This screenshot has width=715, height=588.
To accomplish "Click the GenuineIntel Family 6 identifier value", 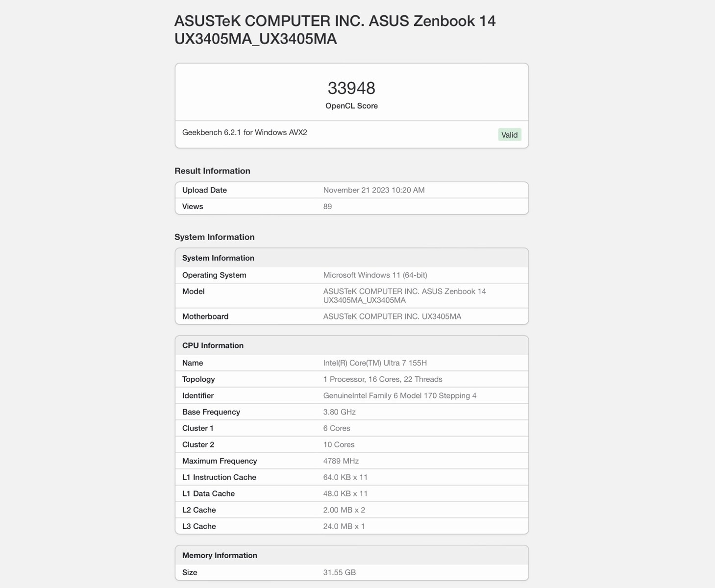I will tap(399, 396).
